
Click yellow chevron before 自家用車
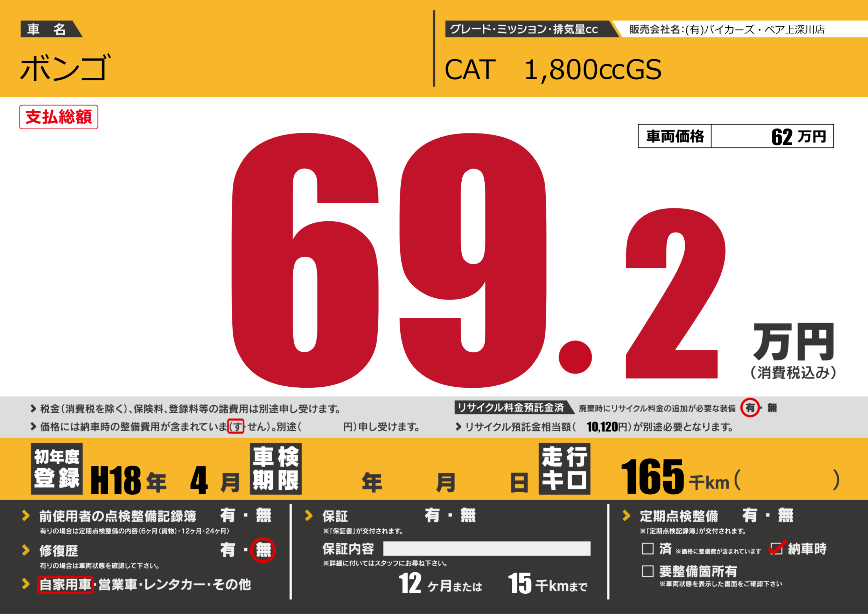[x=26, y=584]
